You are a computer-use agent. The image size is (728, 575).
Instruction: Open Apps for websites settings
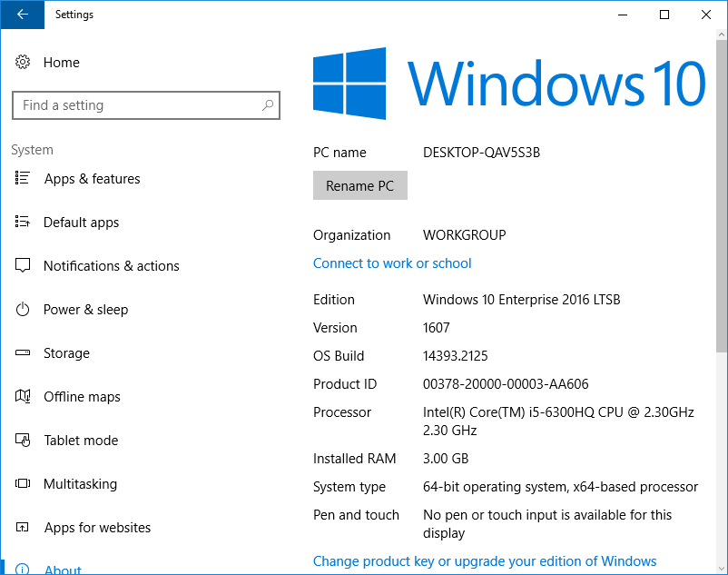point(97,528)
